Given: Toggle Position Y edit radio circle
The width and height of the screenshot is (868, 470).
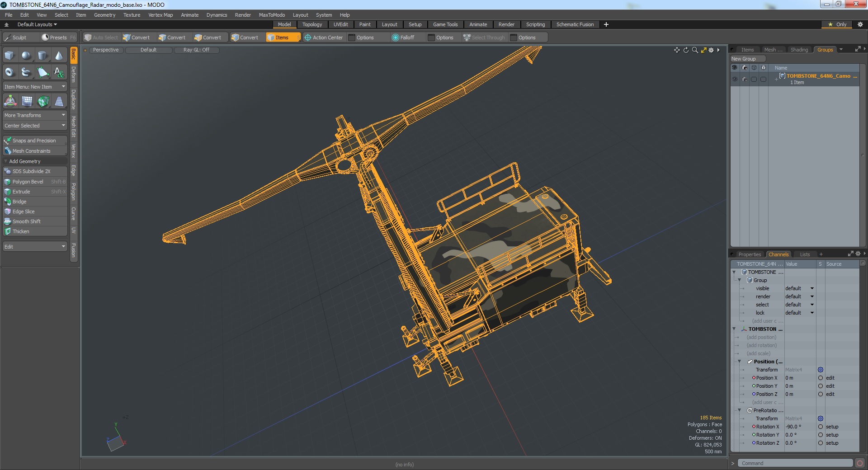Looking at the screenshot, I should click(821, 386).
